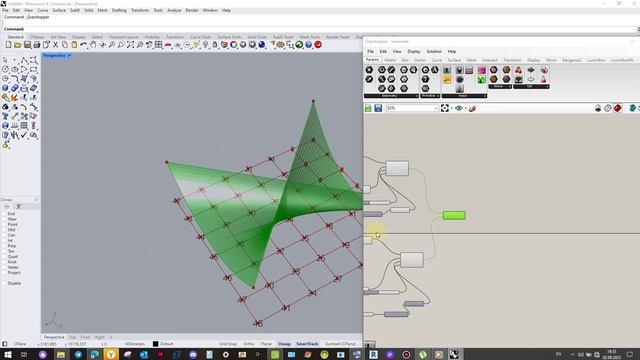Toggle the Mid osnap checkbox
The image size is (640, 360).
(x=4, y=230)
